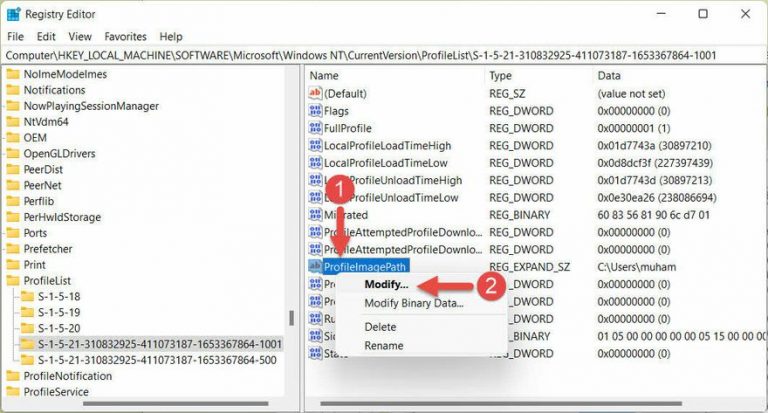Click the (Default) string value icon
The image size is (768, 413).
point(316,92)
